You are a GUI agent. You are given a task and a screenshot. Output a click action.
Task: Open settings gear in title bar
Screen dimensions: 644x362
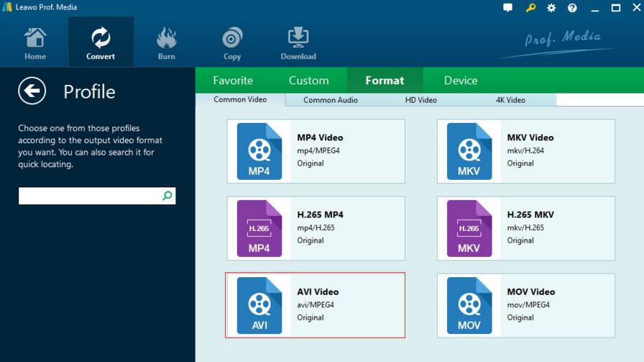551,8
